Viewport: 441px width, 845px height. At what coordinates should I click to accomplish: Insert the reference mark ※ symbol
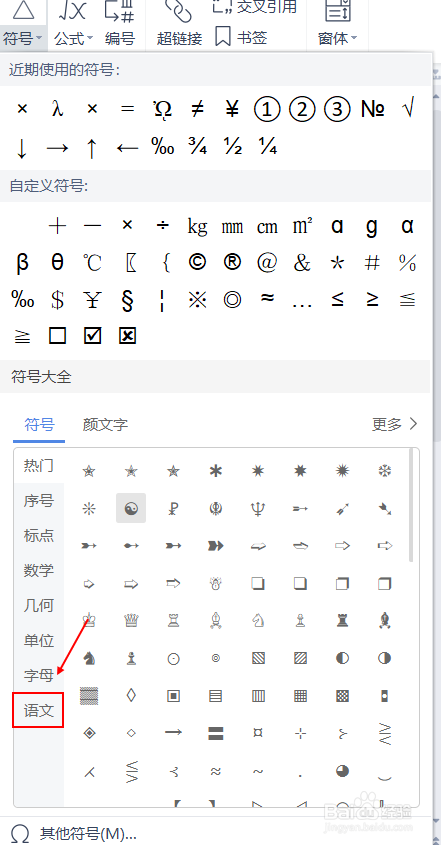point(197,300)
